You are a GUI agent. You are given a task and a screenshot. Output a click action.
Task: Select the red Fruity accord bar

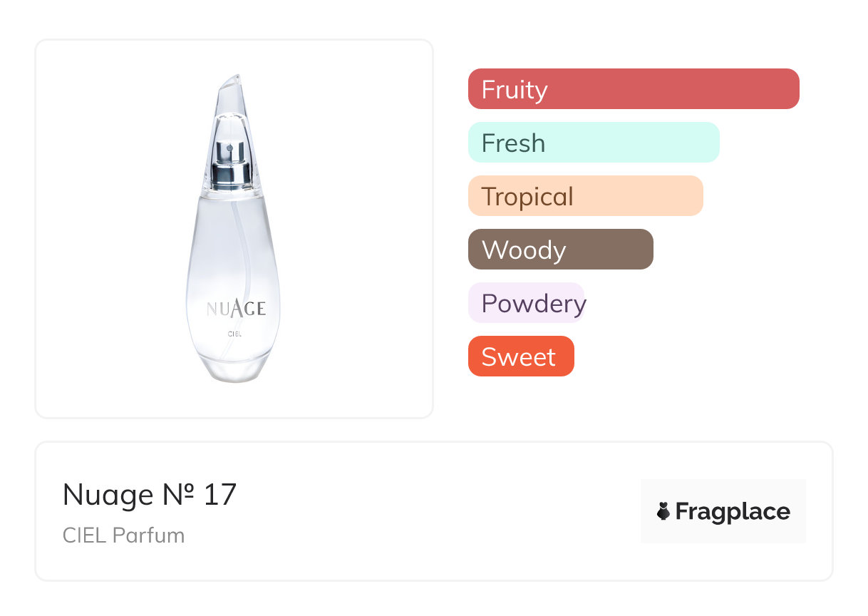(x=633, y=89)
